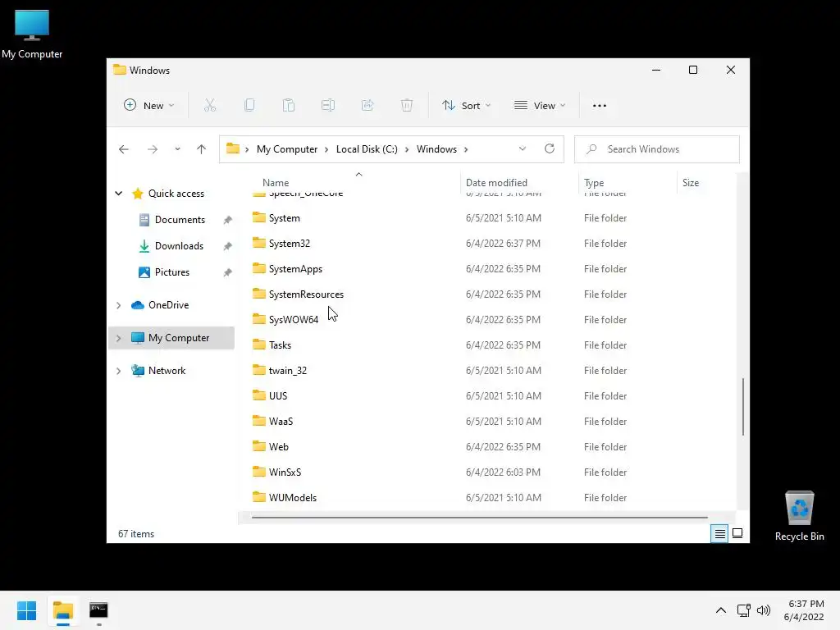Open the taskbar clock and date
This screenshot has height=630, width=840.
pos(804,610)
